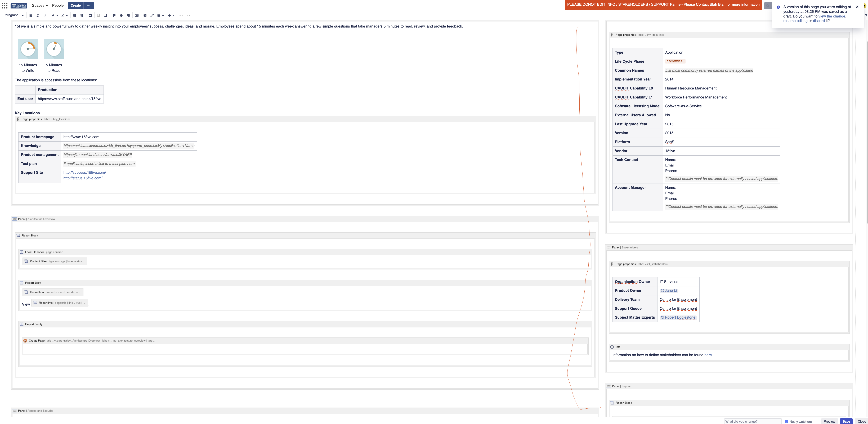Select the Robert Egglestone mention

(678, 318)
